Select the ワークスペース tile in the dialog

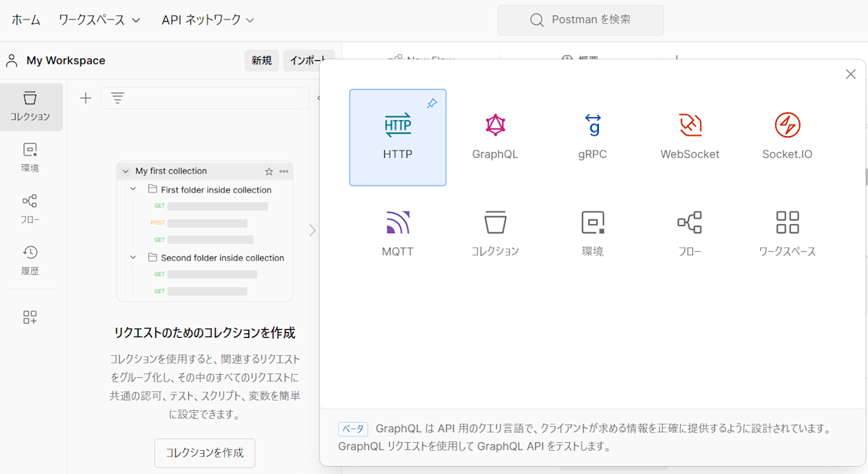[x=787, y=234]
